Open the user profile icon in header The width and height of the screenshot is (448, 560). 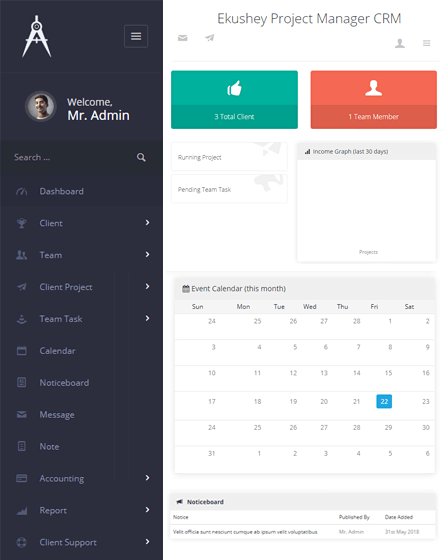(x=399, y=43)
